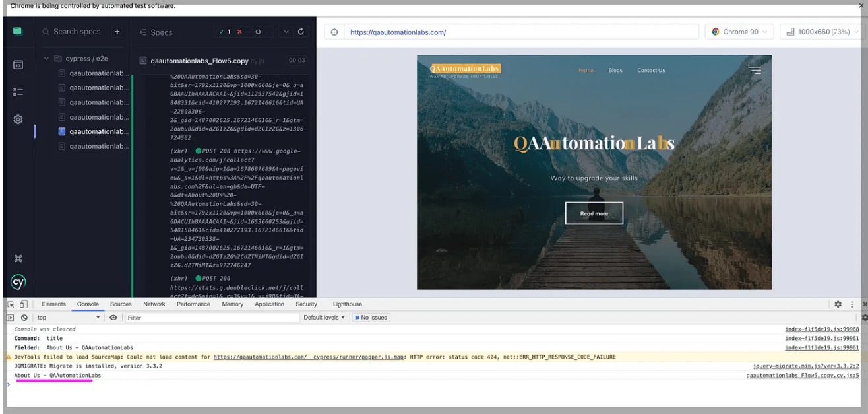Open the jquery-migrate.min.js source link
The height and width of the screenshot is (414, 868).
[806, 366]
